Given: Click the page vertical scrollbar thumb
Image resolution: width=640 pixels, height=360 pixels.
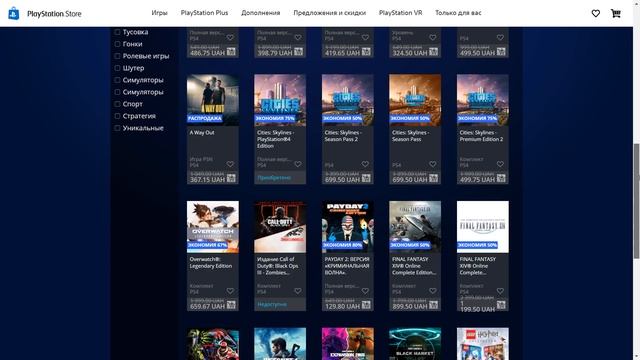Looking at the screenshot, I should pyautogui.click(x=636, y=201).
